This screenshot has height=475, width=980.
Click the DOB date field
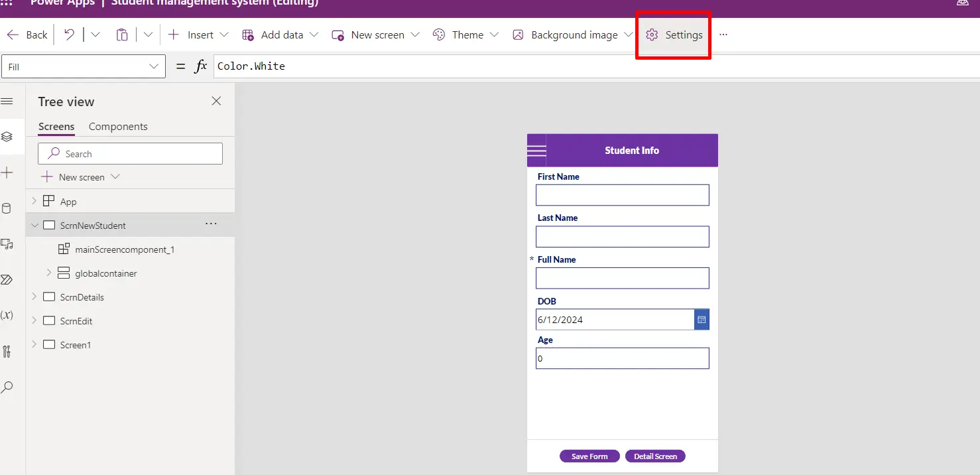(x=615, y=320)
